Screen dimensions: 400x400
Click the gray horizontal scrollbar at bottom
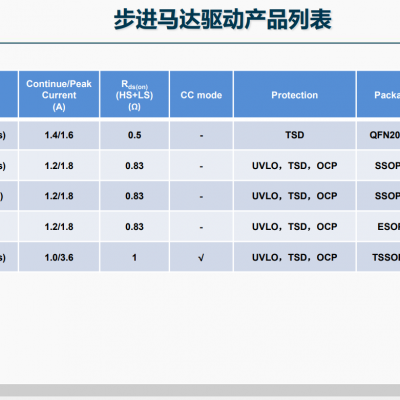coord(200,390)
